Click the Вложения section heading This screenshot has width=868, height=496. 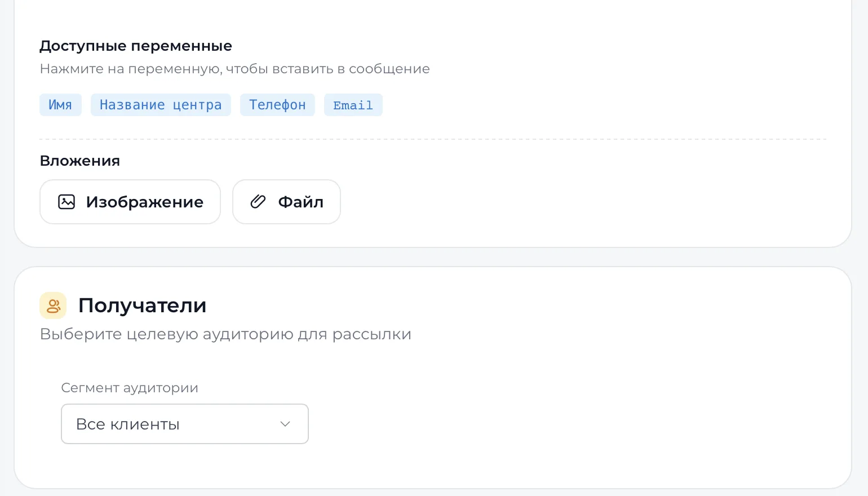(x=80, y=161)
